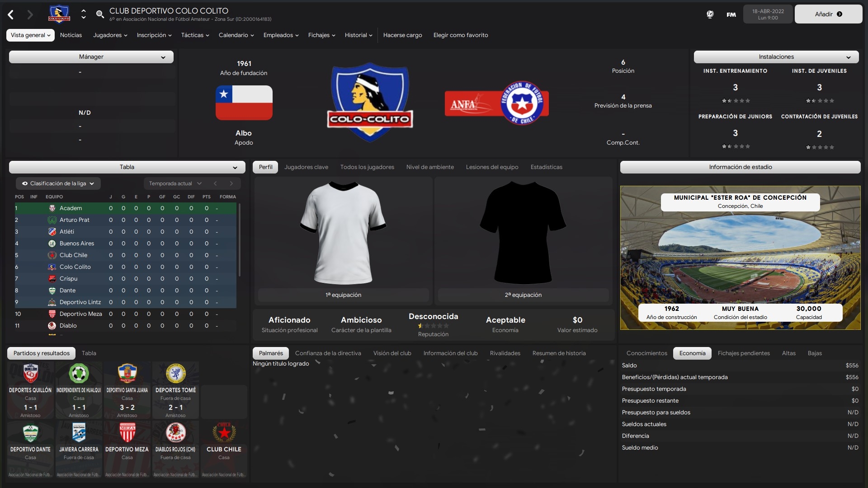Open the Temporada actual season dropdown

(175, 183)
